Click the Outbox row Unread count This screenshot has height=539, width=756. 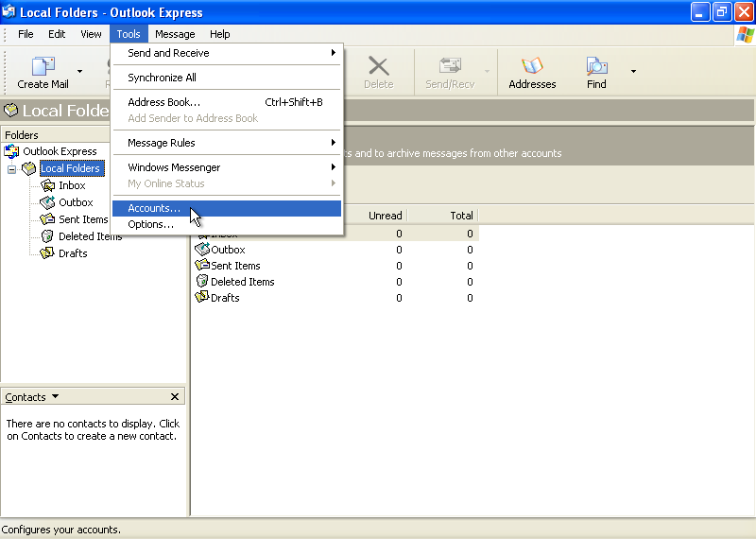pos(399,250)
